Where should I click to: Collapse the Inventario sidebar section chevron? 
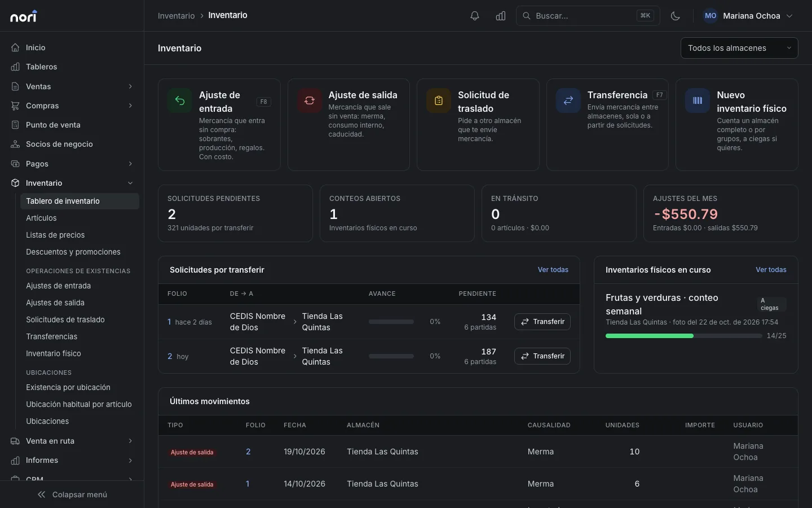point(130,183)
